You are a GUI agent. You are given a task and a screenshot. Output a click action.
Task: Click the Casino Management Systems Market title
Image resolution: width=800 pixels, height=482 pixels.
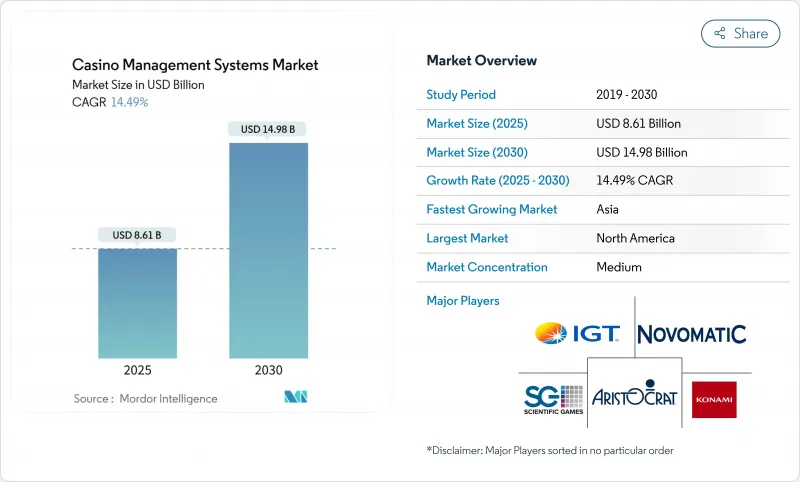[195, 65]
